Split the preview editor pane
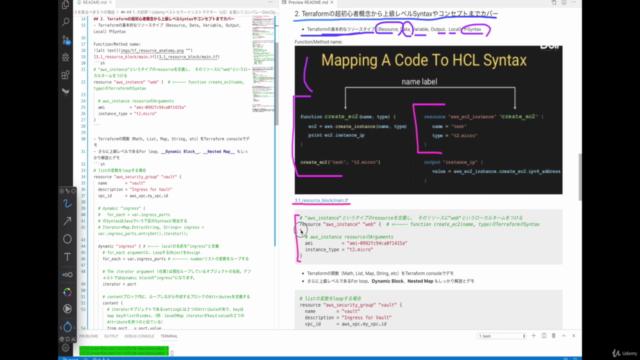 pos(564,2)
